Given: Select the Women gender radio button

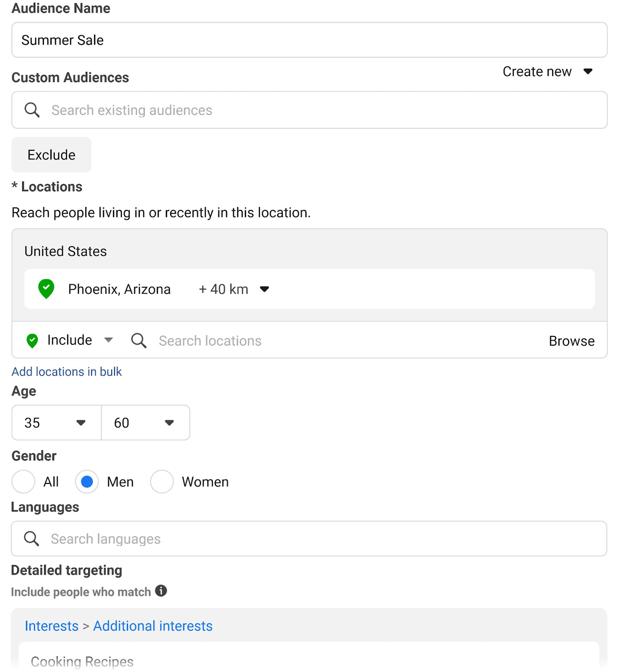Looking at the screenshot, I should click(162, 481).
